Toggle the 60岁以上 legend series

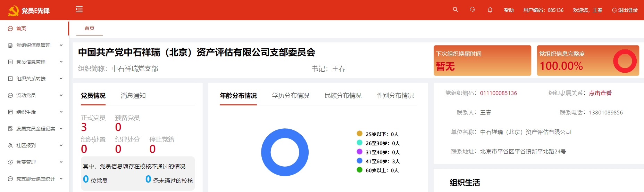click(x=360, y=170)
